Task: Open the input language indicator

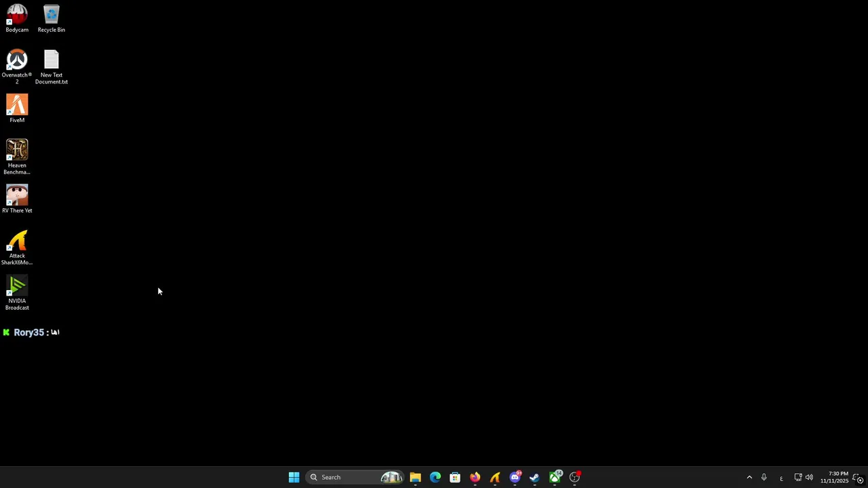Action: [781, 477]
